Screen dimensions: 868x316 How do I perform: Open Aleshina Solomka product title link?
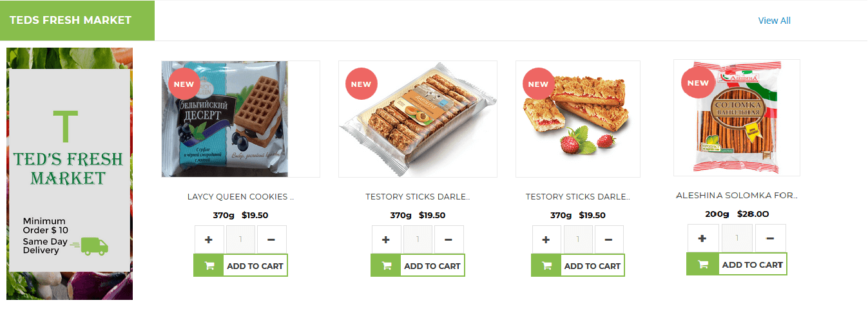737,196
